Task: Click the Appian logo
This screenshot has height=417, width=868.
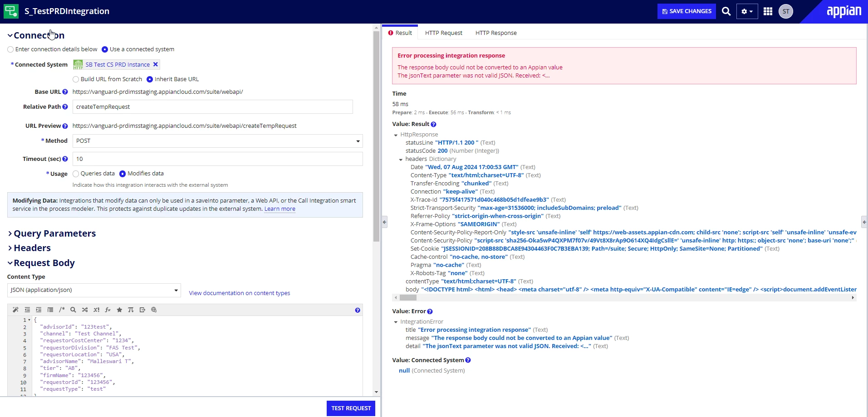Action: tap(843, 11)
